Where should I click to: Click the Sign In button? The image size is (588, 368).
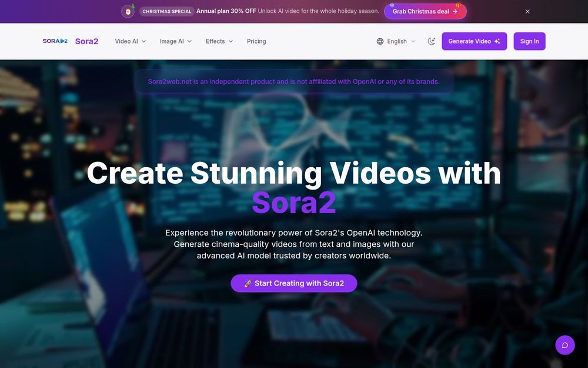529,41
